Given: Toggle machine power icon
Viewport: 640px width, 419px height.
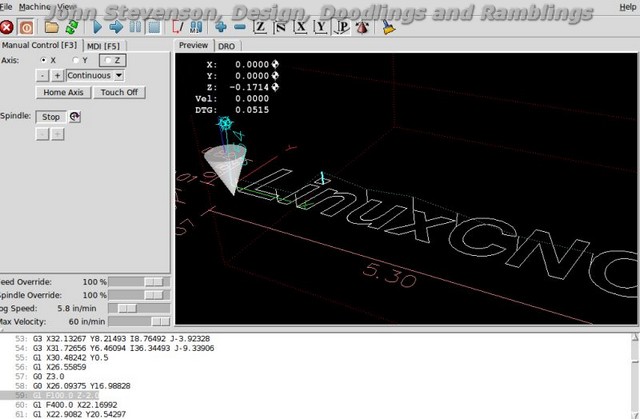Looking at the screenshot, I should tap(27, 28).
